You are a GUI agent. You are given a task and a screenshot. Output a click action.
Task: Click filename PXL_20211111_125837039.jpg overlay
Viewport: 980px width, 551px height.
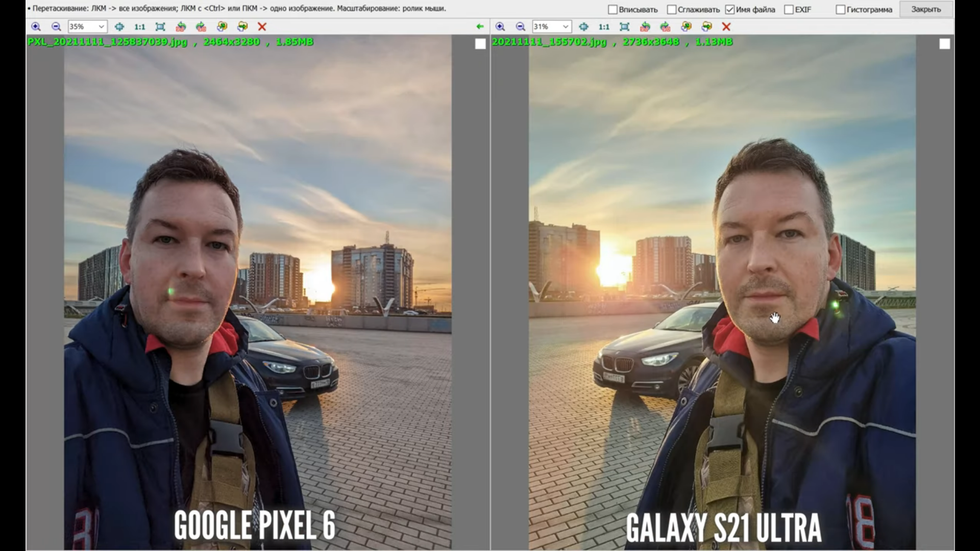(108, 42)
